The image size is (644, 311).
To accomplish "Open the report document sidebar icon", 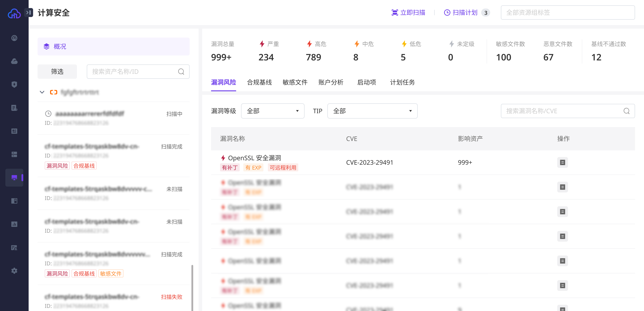I will (x=14, y=108).
